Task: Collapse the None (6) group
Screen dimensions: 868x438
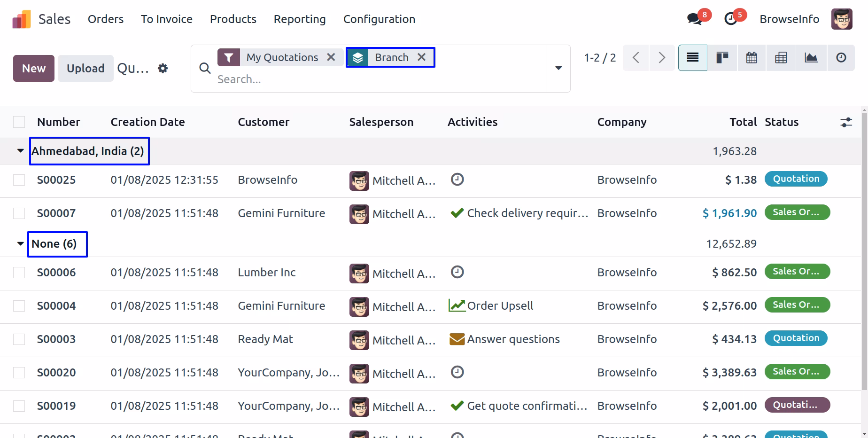Action: [x=20, y=243]
